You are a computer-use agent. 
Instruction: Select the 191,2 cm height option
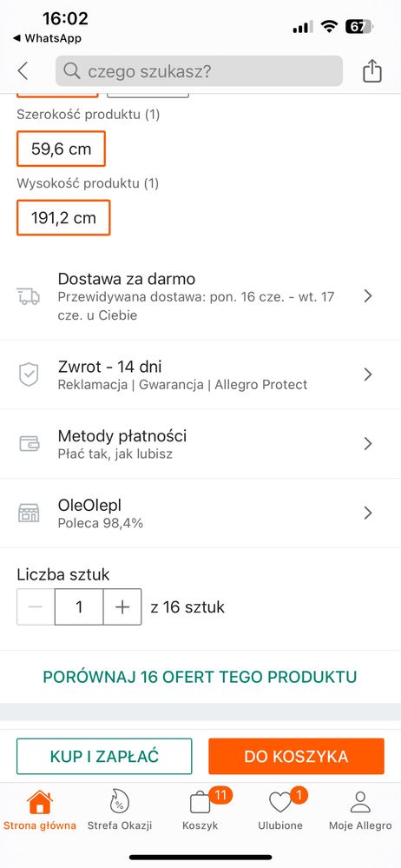tap(63, 217)
